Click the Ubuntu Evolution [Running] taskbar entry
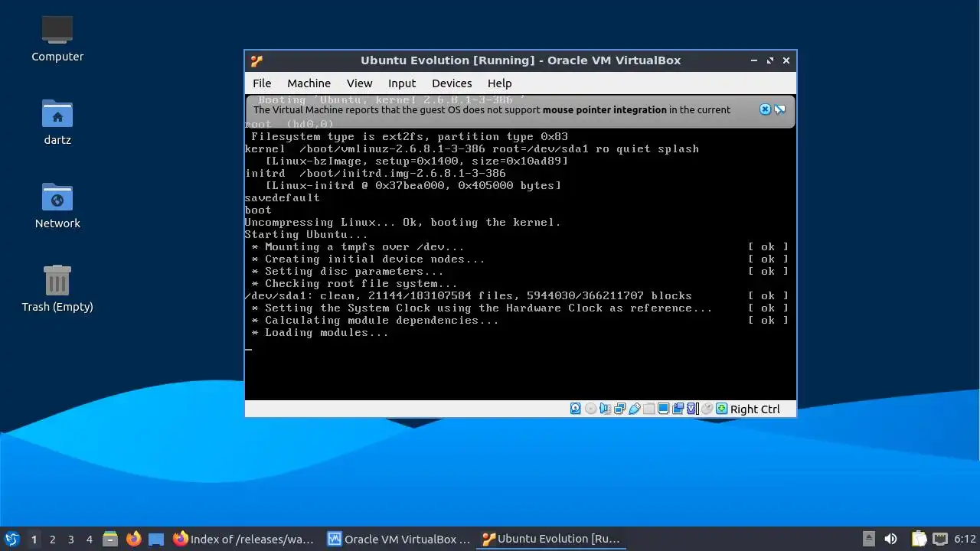 (x=551, y=539)
